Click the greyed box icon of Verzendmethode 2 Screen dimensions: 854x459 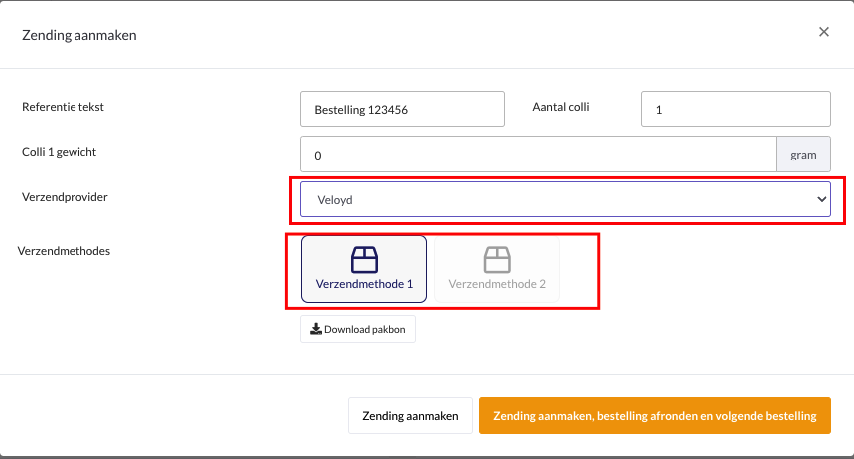click(x=497, y=260)
